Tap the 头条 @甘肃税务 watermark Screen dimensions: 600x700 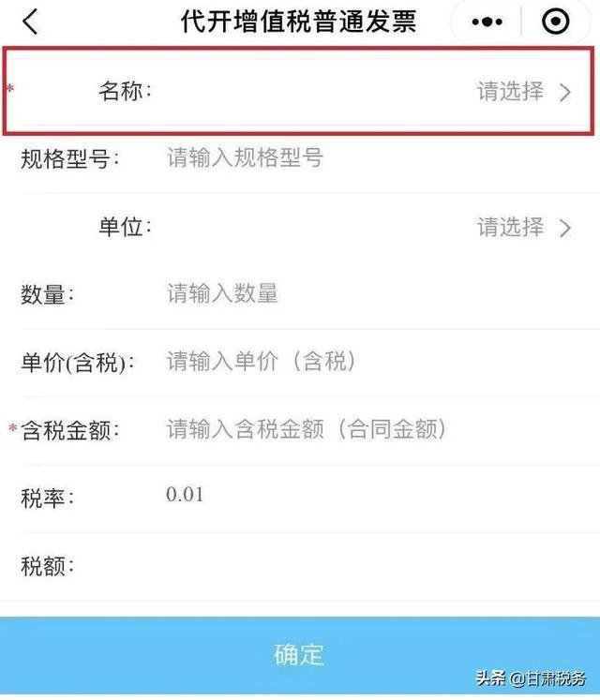[531, 678]
